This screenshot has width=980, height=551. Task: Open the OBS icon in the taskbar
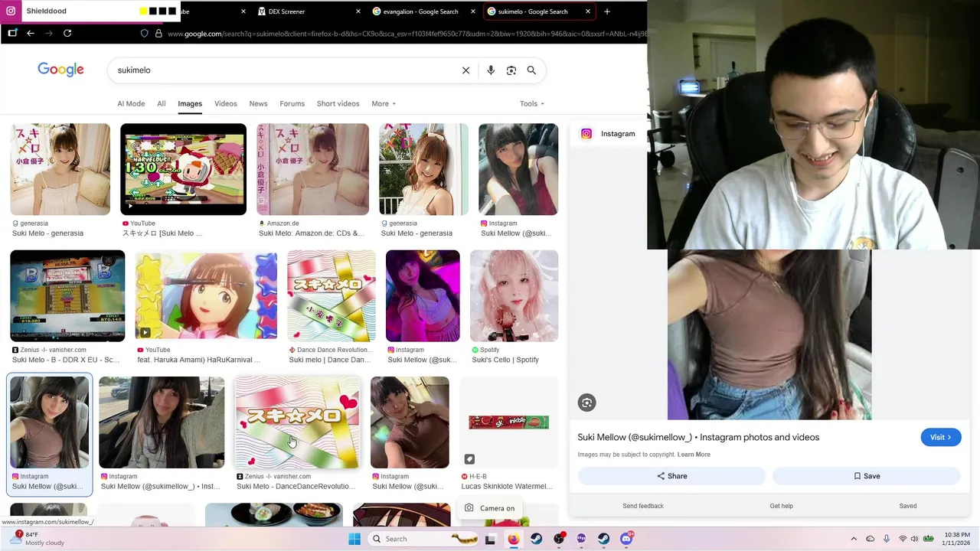pos(559,539)
